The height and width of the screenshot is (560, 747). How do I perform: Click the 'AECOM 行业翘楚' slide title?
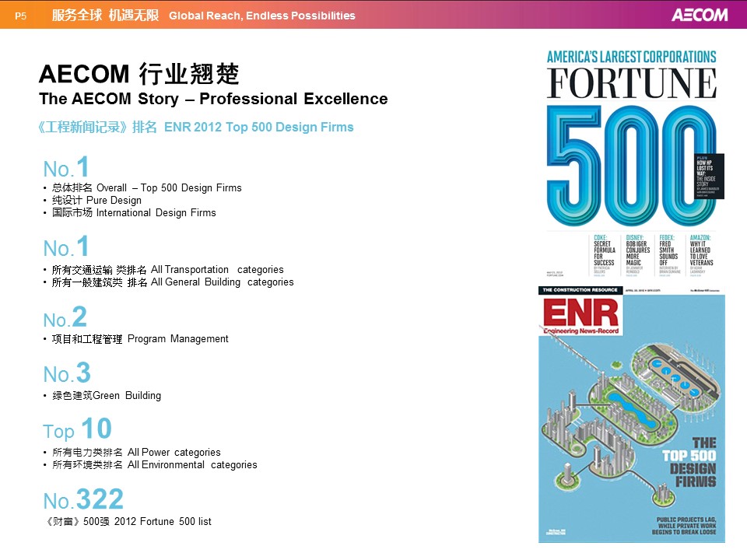coord(139,75)
